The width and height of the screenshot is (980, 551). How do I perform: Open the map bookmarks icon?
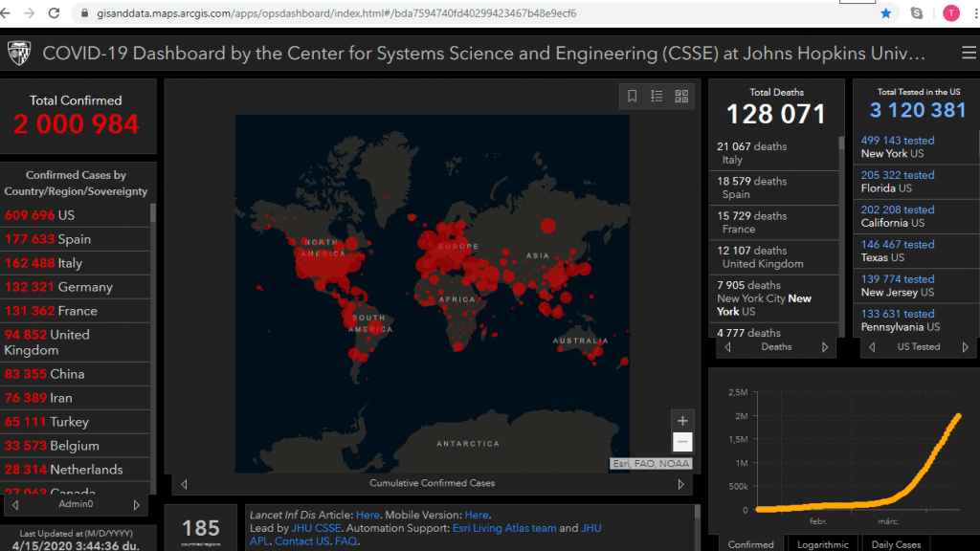tap(632, 97)
